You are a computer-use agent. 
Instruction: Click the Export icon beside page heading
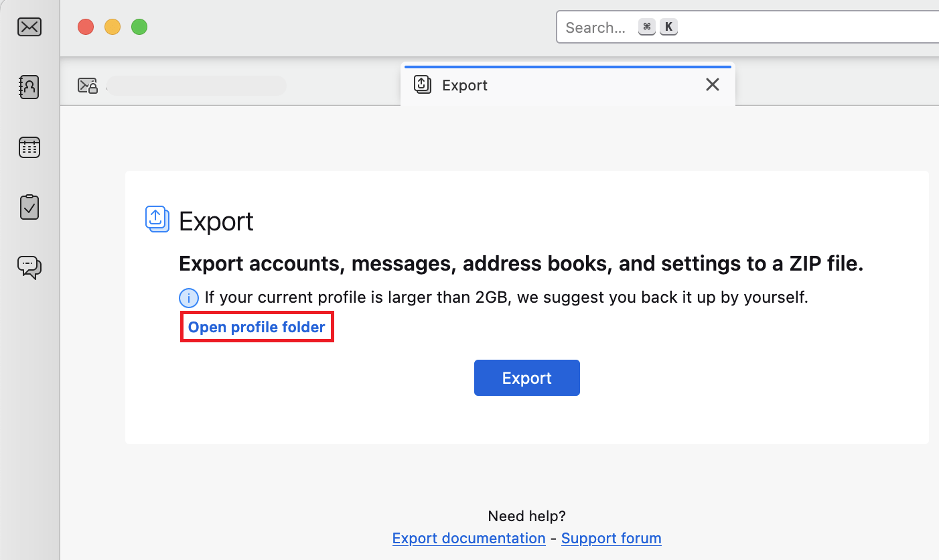[x=157, y=220]
